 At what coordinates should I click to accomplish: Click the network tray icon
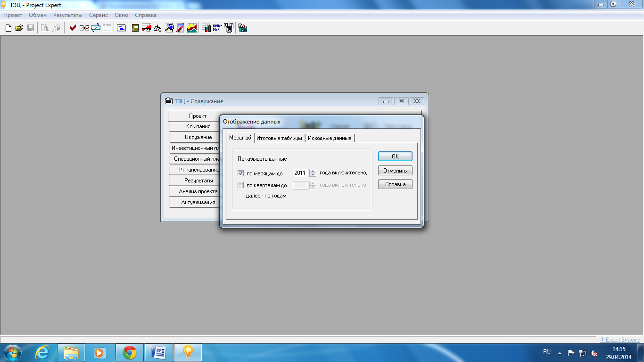click(583, 353)
